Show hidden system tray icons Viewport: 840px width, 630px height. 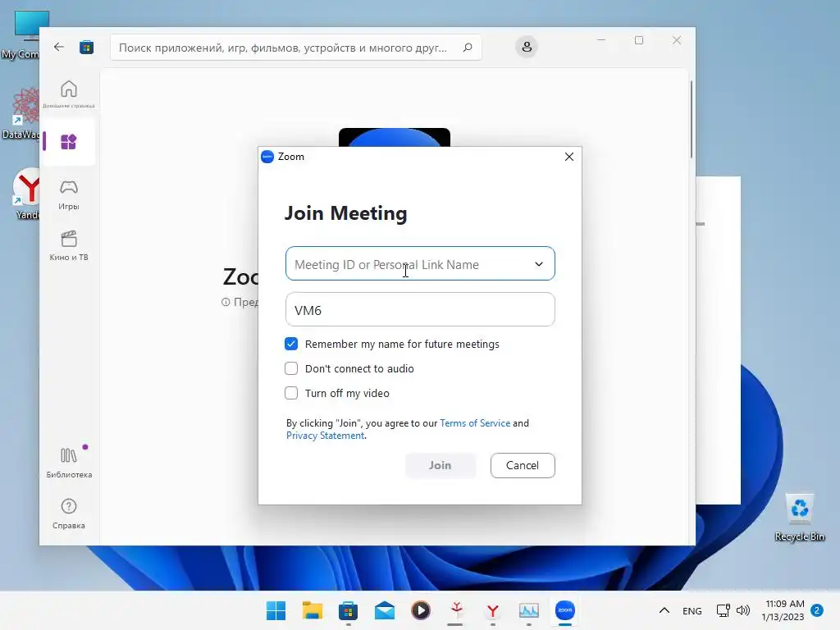(x=664, y=610)
